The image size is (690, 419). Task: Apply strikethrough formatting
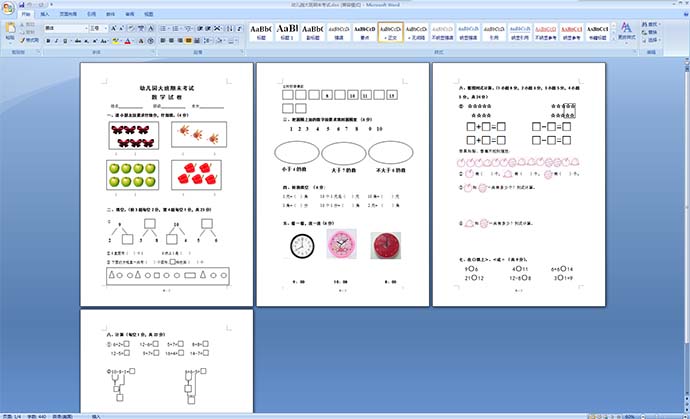(78, 41)
